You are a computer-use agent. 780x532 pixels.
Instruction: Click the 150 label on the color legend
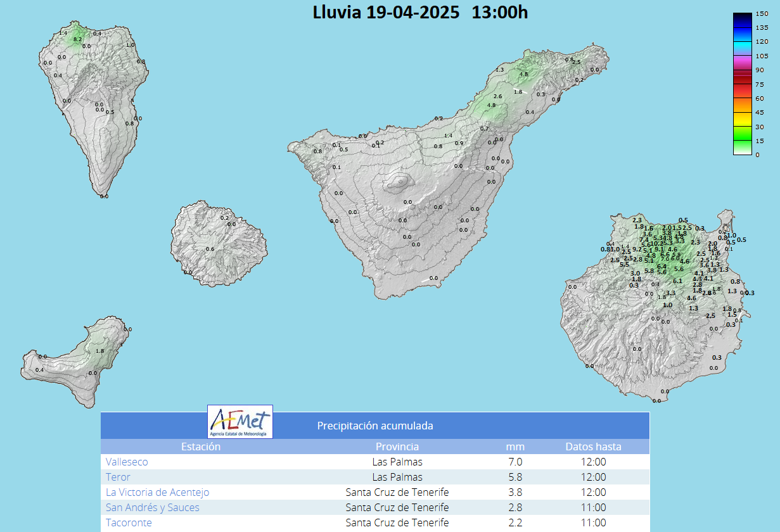pos(761,14)
